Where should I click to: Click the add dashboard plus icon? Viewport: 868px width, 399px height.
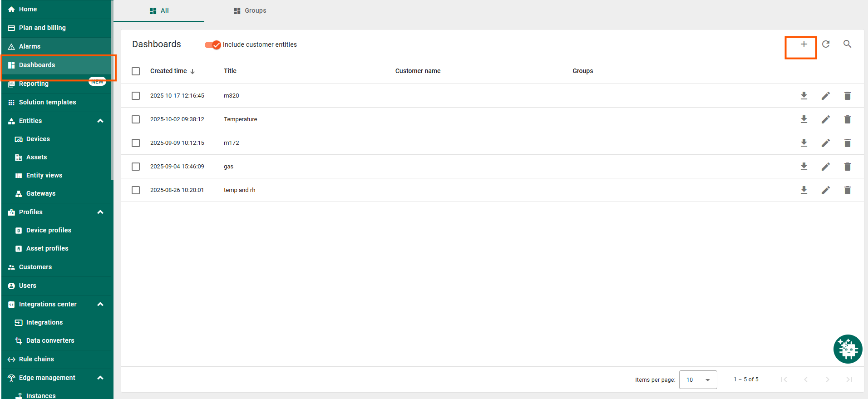[x=804, y=44]
